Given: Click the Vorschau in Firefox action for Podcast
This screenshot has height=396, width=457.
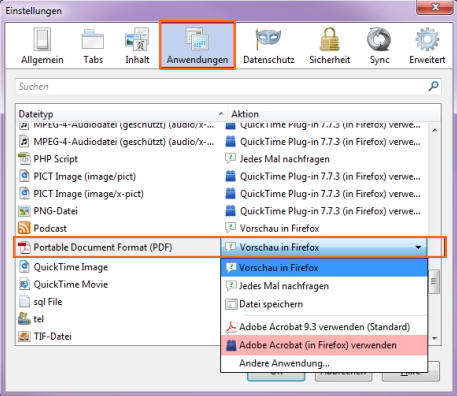Looking at the screenshot, I should 279,228.
